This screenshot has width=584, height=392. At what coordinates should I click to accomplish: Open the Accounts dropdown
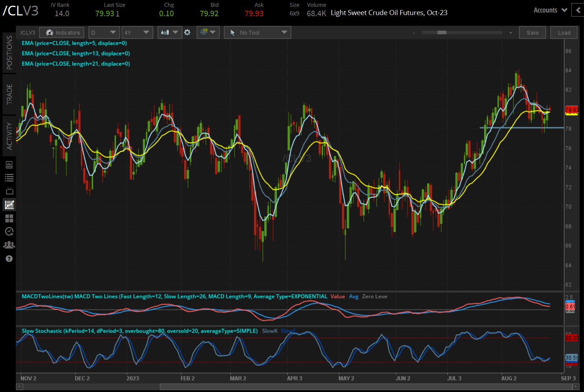(x=550, y=10)
